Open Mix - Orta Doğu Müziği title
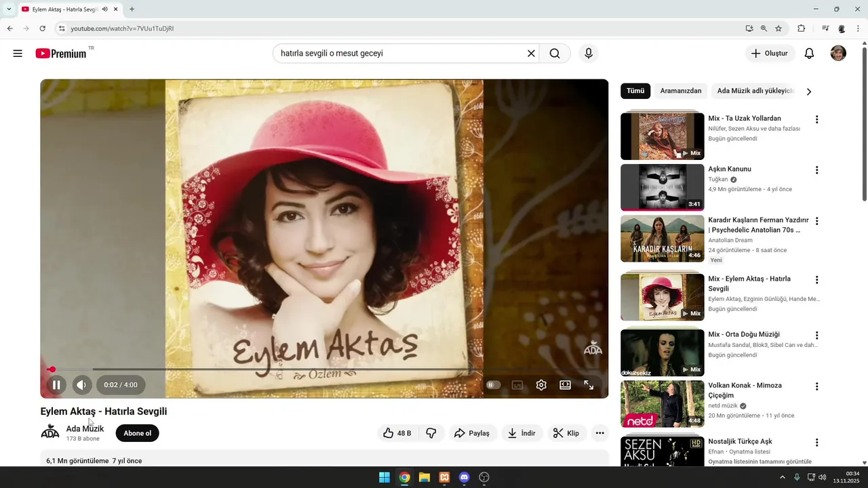Screen dimensions: 868x488 coord(744,334)
